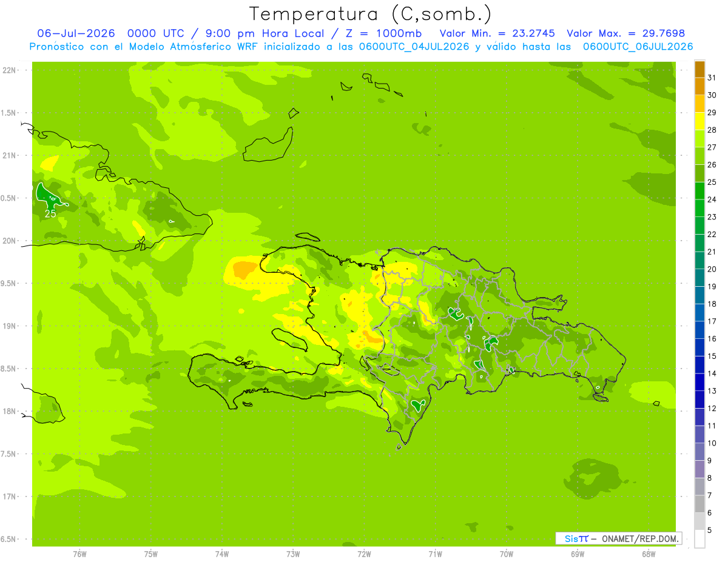Pick the gray swatch between 6 and 7
This screenshot has height=562, width=728.
click(x=699, y=504)
